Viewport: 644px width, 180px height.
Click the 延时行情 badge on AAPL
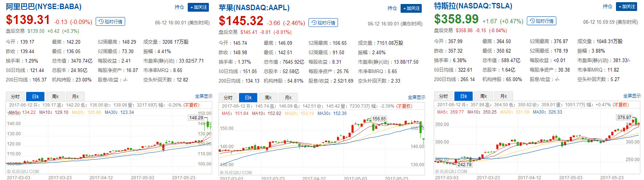coord(323,23)
